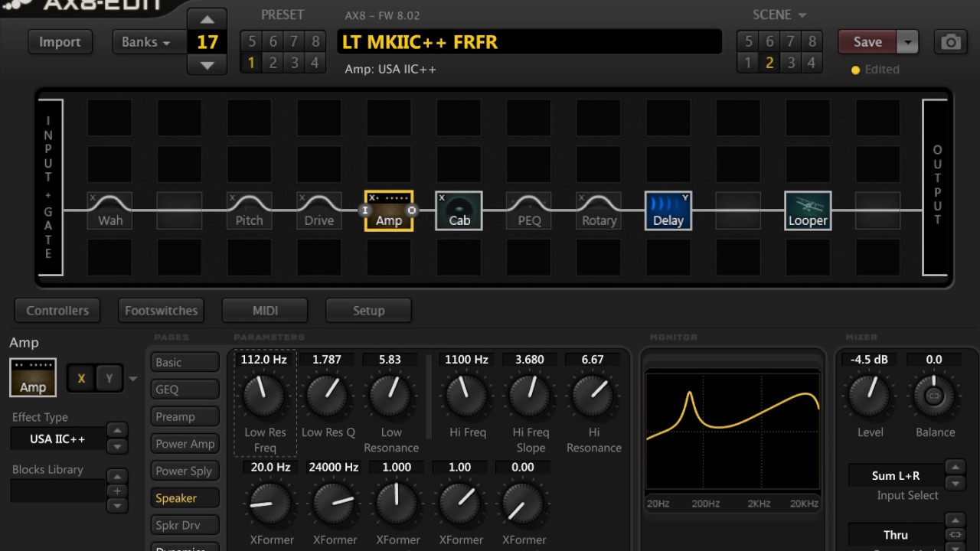Click the Blocks Library down arrow

click(x=116, y=506)
